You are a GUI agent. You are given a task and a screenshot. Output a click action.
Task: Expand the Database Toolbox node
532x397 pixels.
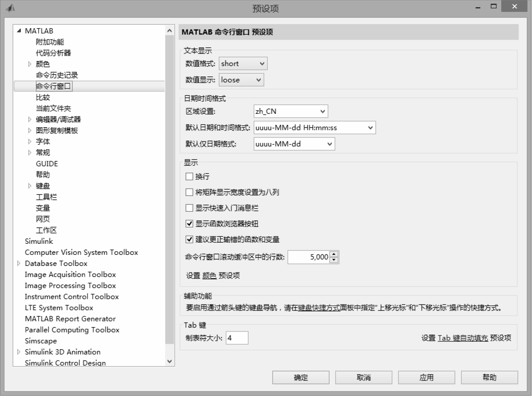[19, 263]
